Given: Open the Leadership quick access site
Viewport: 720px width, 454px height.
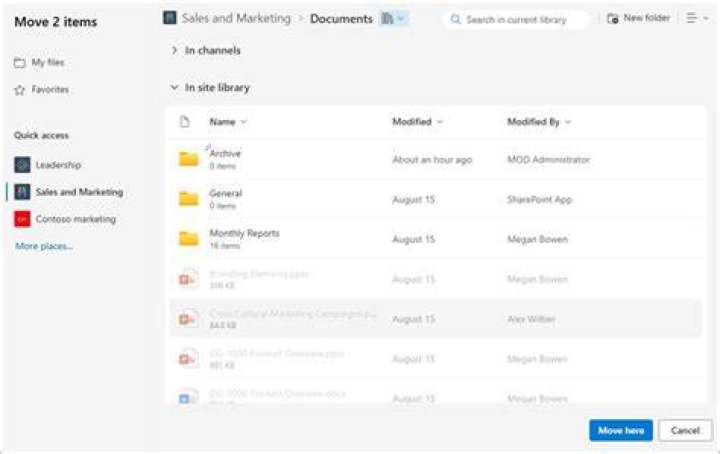Looking at the screenshot, I should (48, 165).
